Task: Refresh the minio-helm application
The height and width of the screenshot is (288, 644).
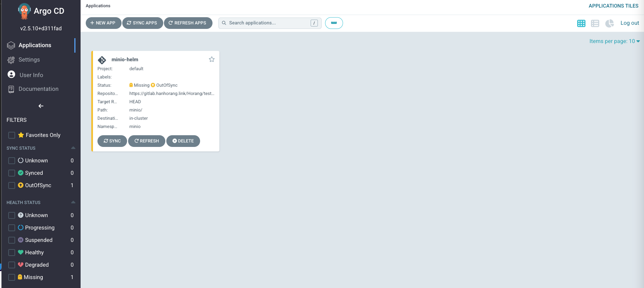Action: 146,141
